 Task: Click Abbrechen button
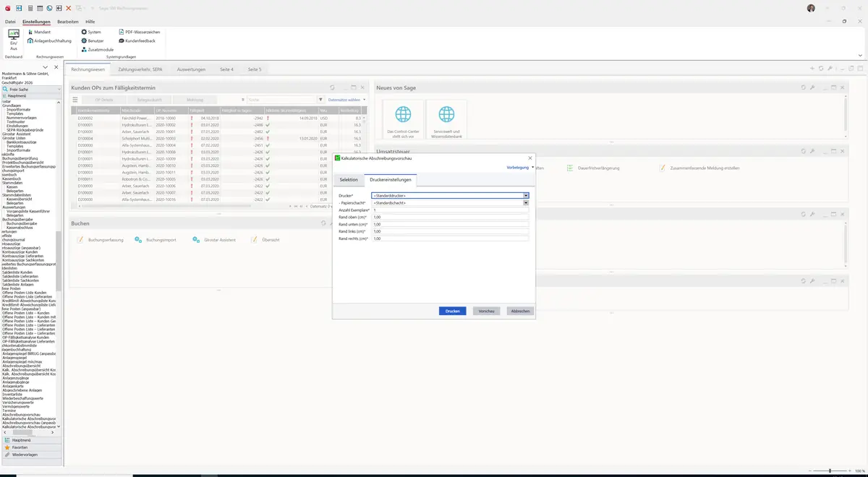(520, 311)
